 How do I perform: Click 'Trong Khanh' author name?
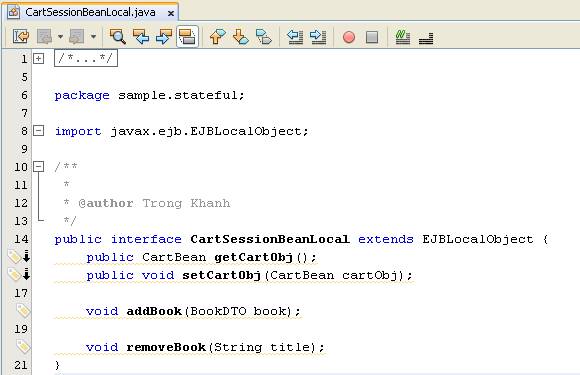[186, 203]
